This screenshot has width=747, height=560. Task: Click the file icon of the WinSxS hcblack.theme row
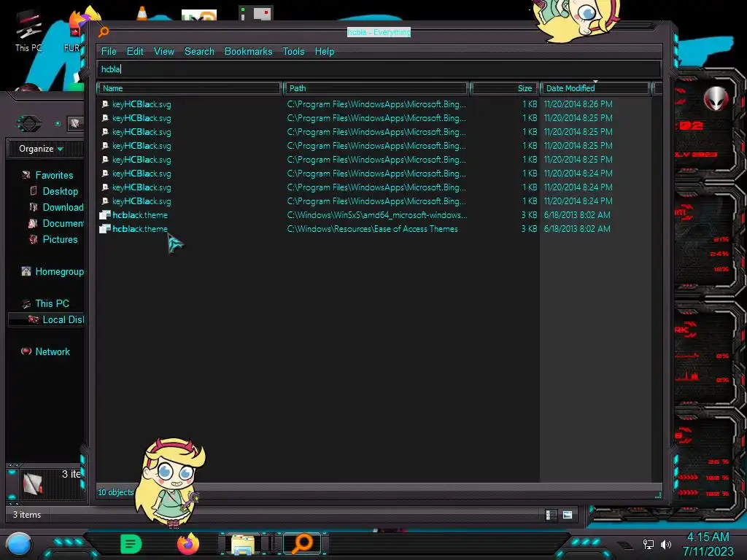105,215
